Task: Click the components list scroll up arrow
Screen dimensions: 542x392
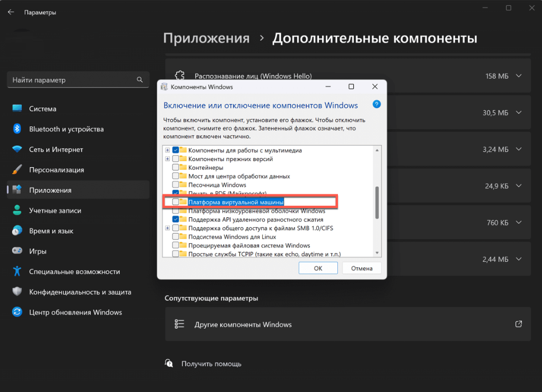Action: 377,150
